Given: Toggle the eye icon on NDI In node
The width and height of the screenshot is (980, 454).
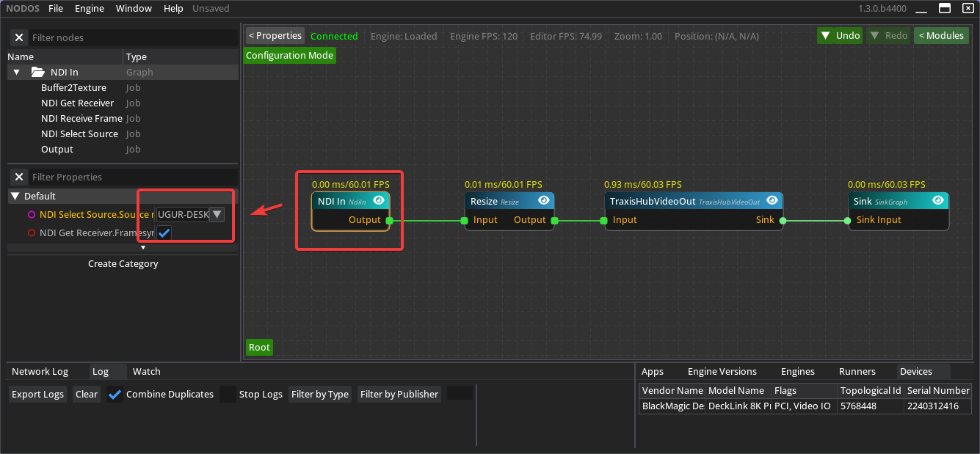Looking at the screenshot, I should 379,200.
